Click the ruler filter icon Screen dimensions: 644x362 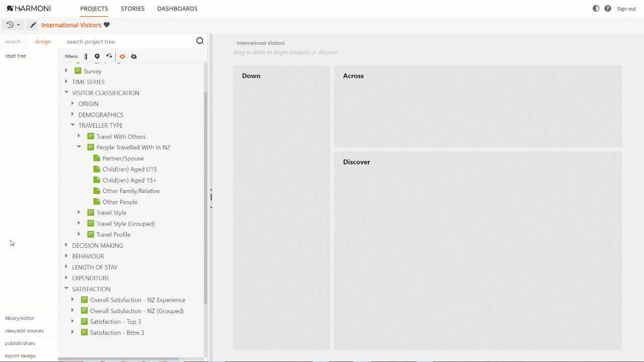[86, 56]
